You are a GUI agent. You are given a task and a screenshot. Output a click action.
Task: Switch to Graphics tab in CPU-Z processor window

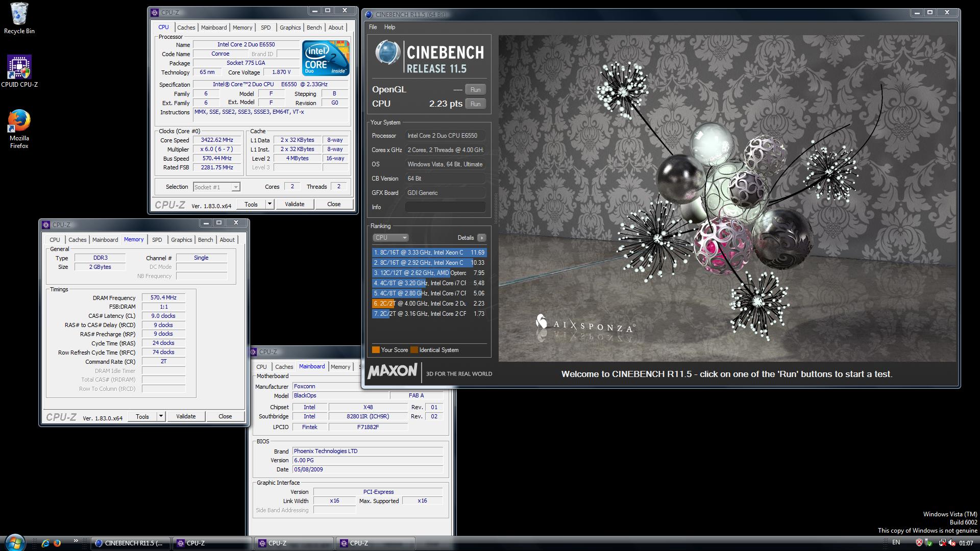point(290,28)
